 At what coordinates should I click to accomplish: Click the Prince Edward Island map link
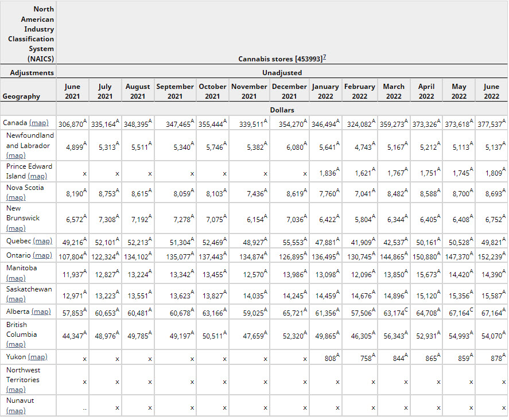37,176
